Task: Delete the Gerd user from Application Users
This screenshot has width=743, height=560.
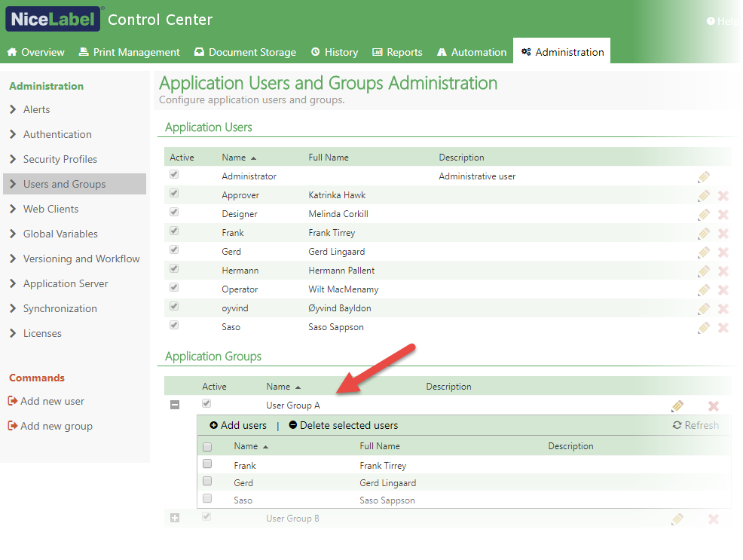Action: coord(723,252)
